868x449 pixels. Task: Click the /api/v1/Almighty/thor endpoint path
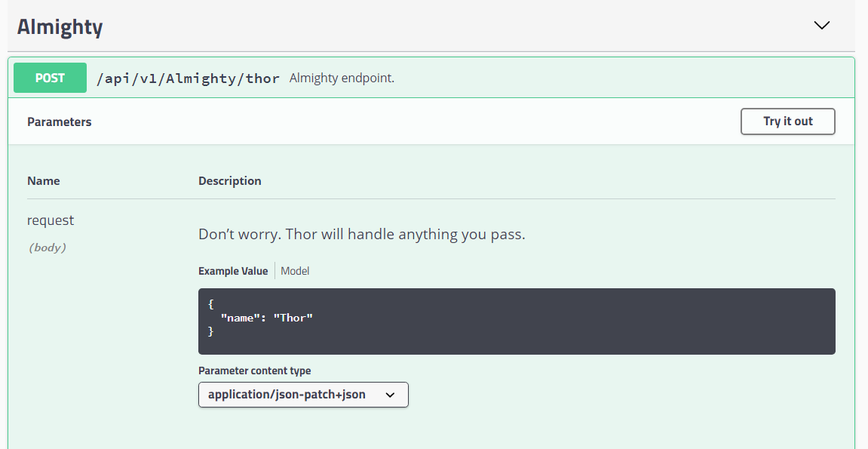(x=187, y=78)
